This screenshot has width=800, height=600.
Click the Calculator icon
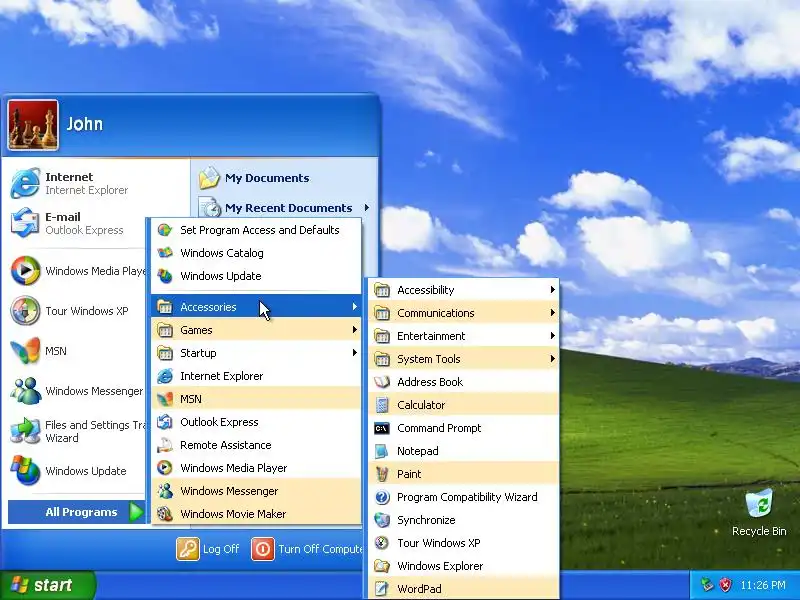(x=382, y=405)
